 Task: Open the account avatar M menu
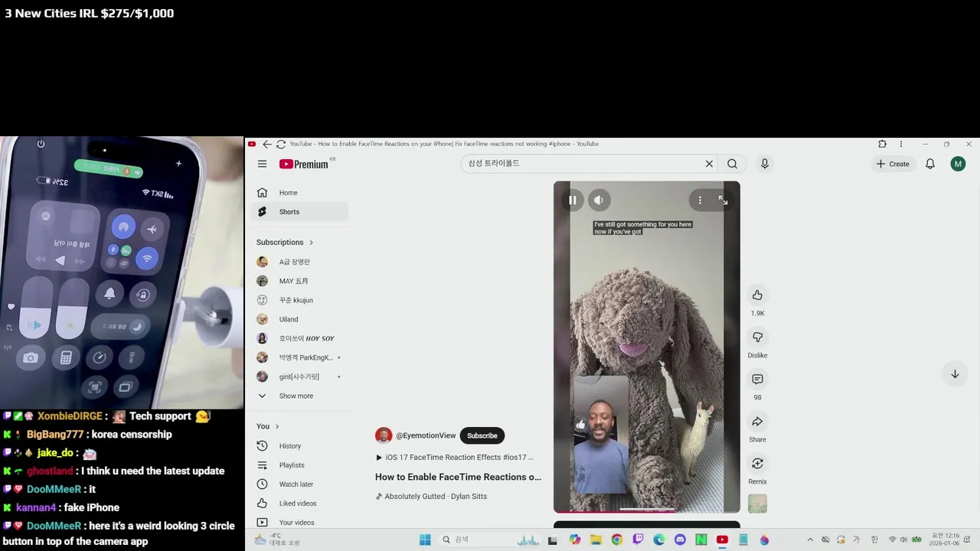click(x=958, y=164)
